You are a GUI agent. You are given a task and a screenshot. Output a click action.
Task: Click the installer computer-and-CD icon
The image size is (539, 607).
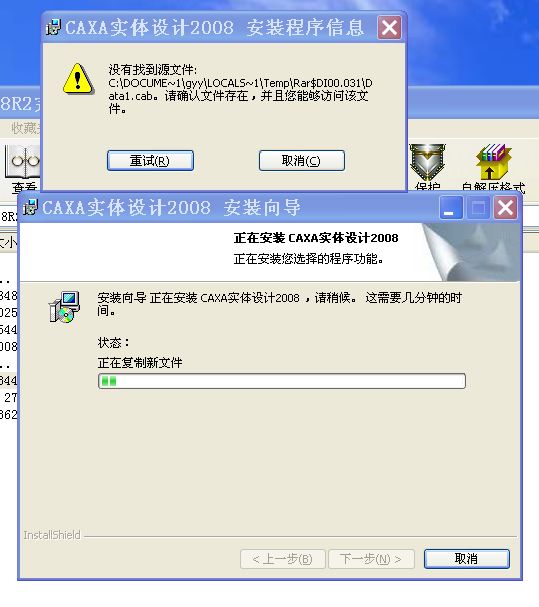pos(64,307)
